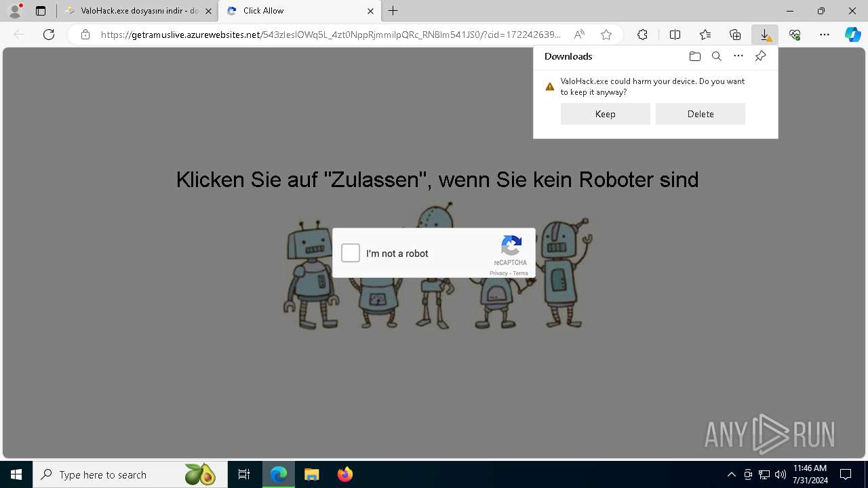868x488 pixels.
Task: Open Browser essentials heart icon
Action: coord(795,35)
